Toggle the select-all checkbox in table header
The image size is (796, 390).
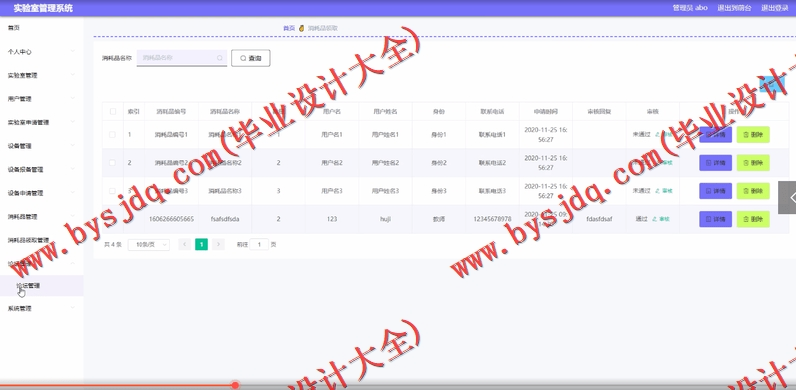pyautogui.click(x=113, y=111)
